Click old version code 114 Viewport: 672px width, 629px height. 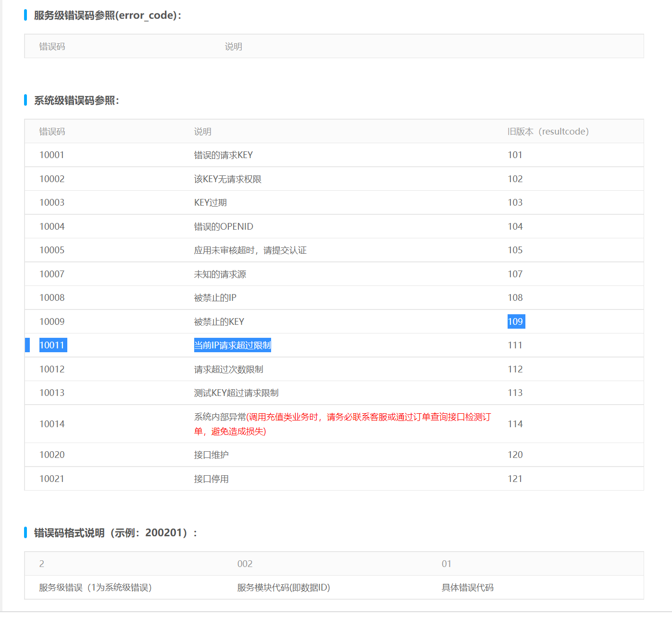(x=515, y=424)
